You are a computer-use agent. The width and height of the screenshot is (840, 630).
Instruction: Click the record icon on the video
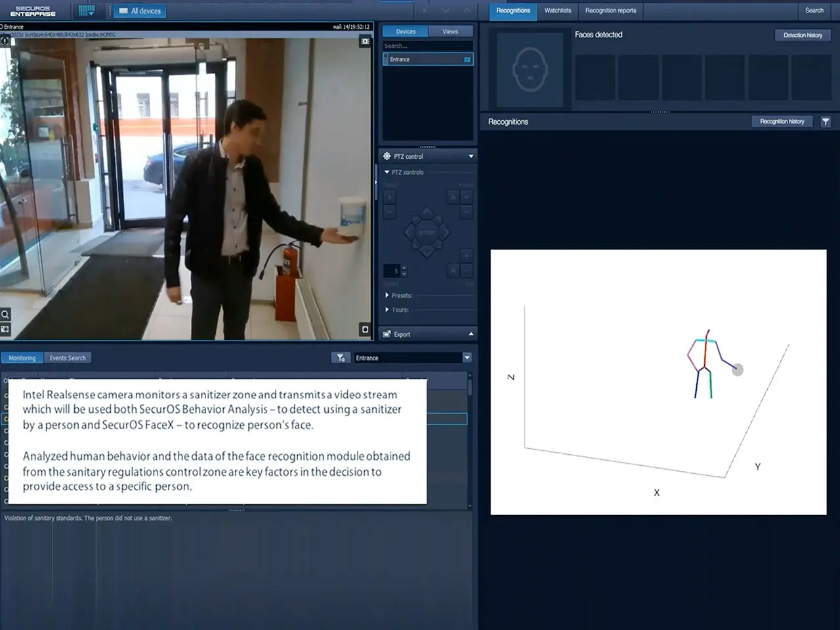[x=365, y=329]
